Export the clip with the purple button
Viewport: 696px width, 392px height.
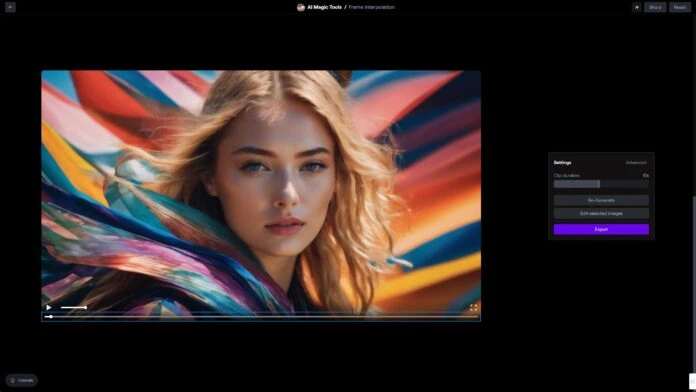(601, 229)
